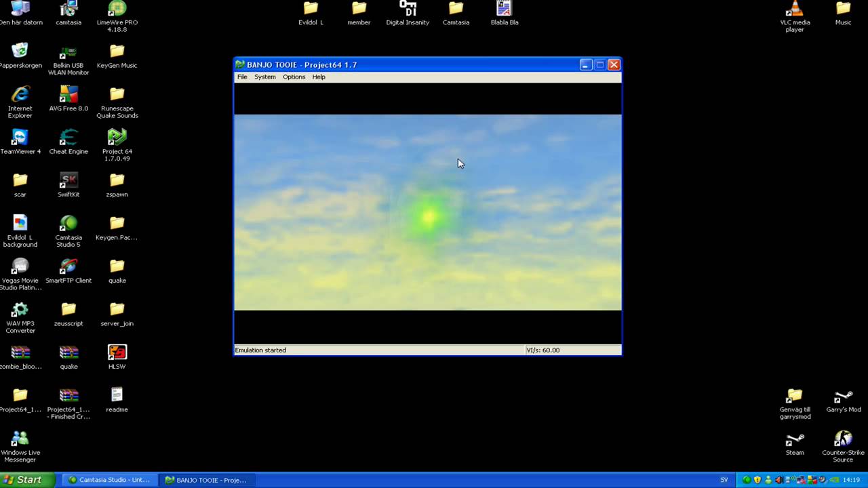Click the SV language indicator
Viewport: 868px width, 488px height.
coord(724,480)
